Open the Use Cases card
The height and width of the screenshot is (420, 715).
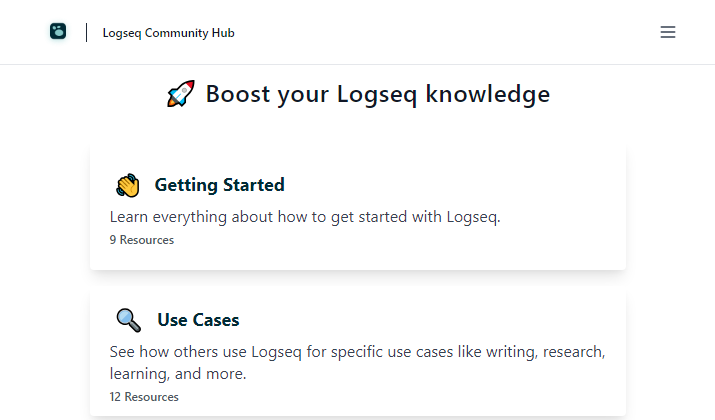click(x=358, y=351)
